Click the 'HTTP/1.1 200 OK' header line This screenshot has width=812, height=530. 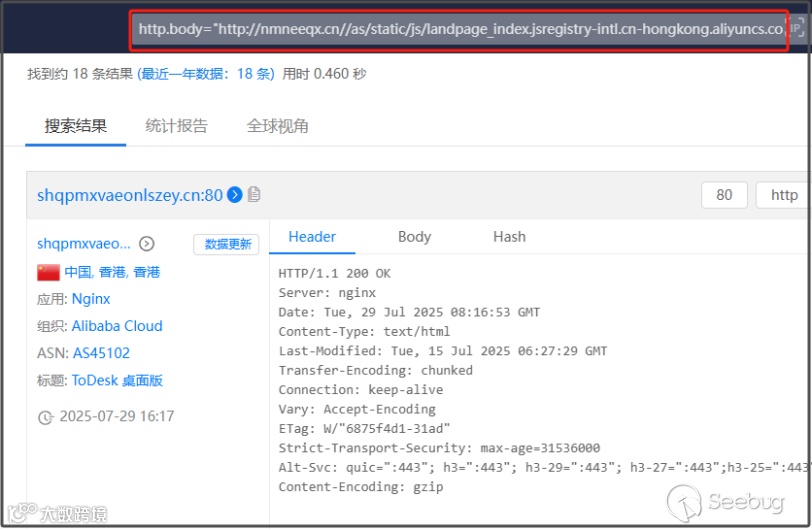click(335, 274)
